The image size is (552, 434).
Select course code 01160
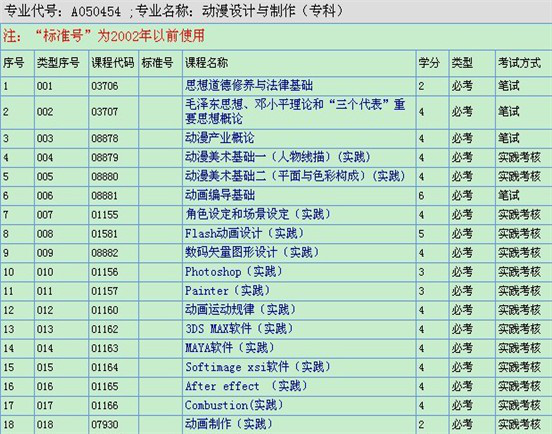[x=105, y=310]
